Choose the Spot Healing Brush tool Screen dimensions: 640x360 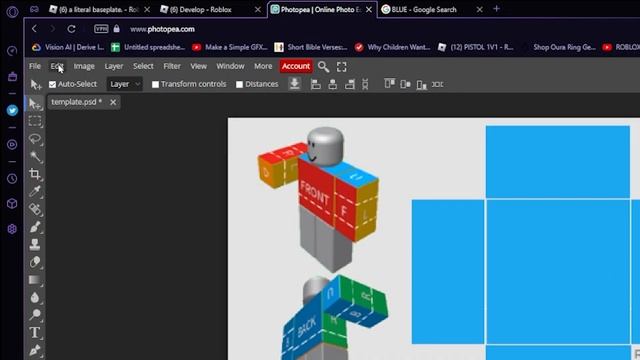[35, 209]
